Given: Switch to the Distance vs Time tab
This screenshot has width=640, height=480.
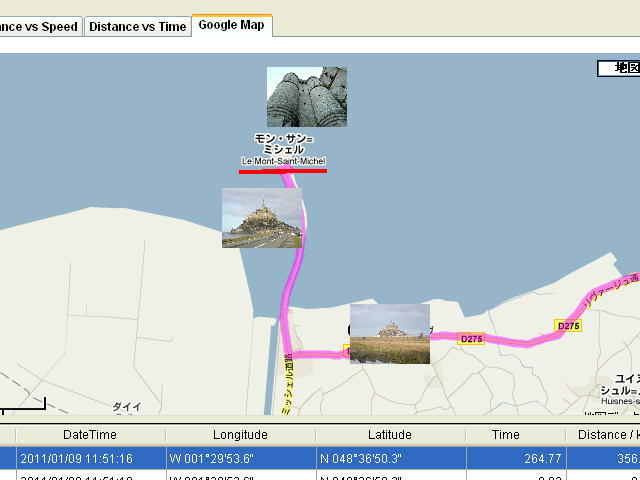Looking at the screenshot, I should [137, 26].
